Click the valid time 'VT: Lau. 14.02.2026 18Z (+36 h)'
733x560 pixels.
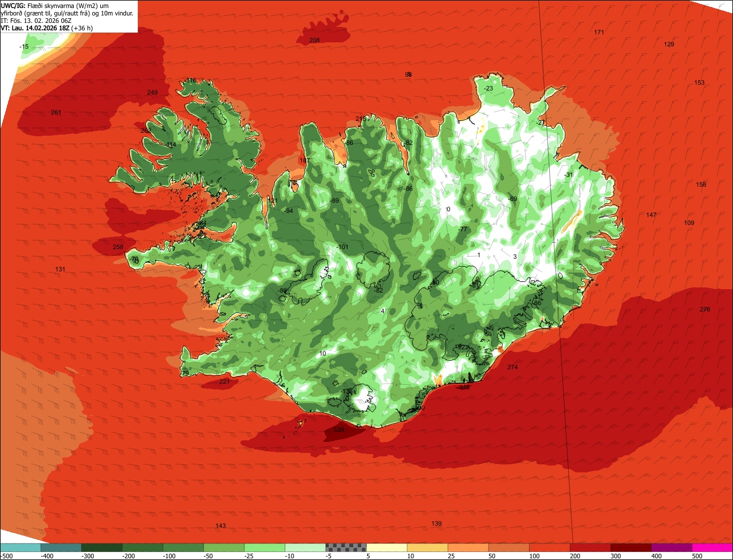coord(47,27)
